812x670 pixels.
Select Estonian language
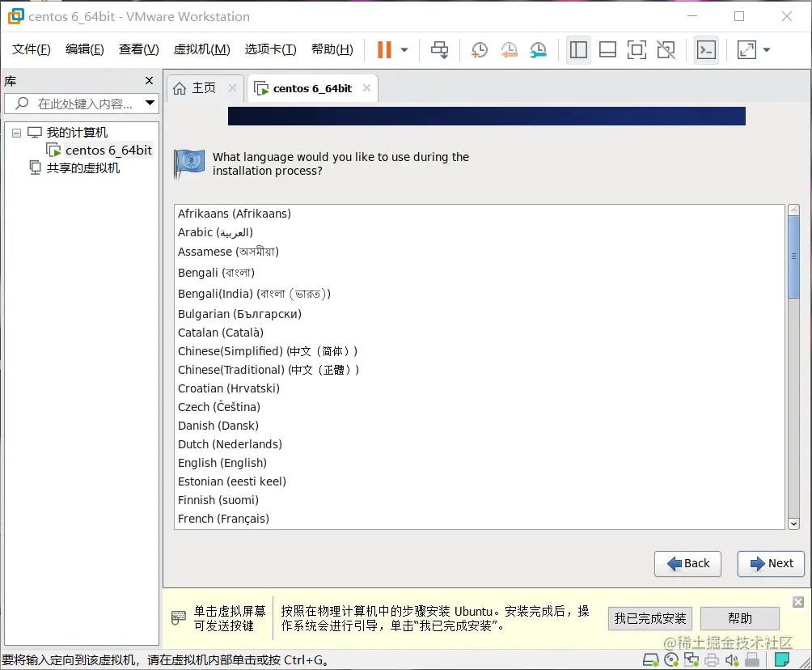coord(480,482)
